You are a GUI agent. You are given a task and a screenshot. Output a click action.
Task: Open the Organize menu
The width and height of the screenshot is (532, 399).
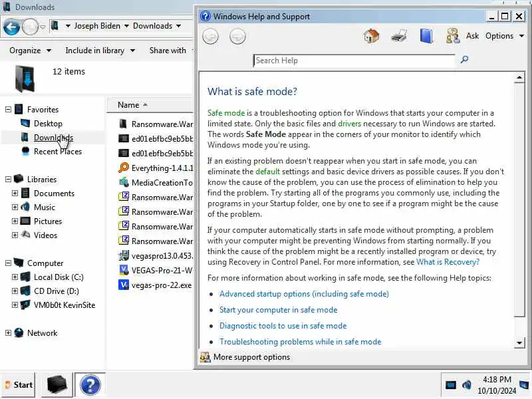30,51
